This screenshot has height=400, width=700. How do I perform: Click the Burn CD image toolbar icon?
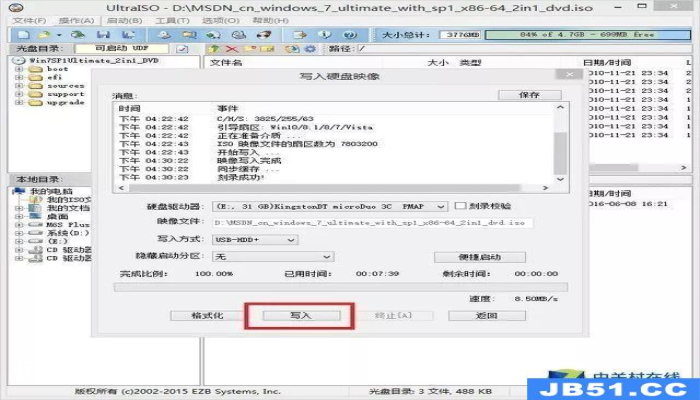tap(264, 35)
